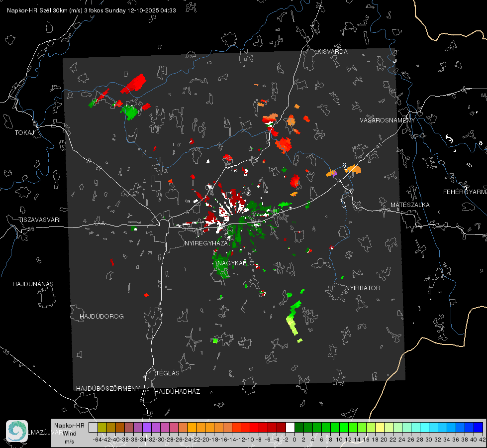Click the HAJDÚDOROG label
The height and width of the screenshot is (448, 487).
[101, 317]
